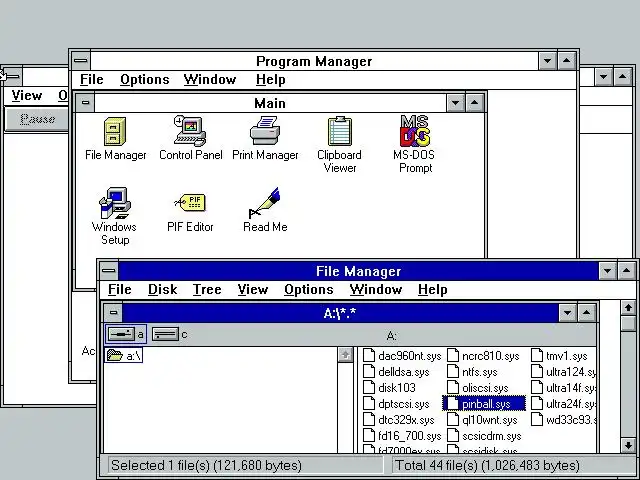
Task: Select the file ultra14f.sys
Action: tap(564, 388)
